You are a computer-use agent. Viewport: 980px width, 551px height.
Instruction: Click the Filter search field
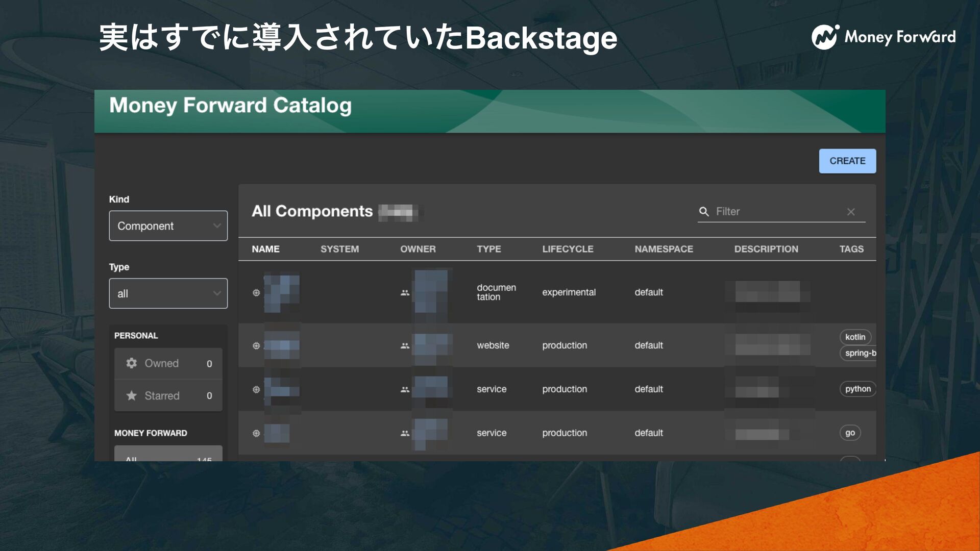[781, 211]
